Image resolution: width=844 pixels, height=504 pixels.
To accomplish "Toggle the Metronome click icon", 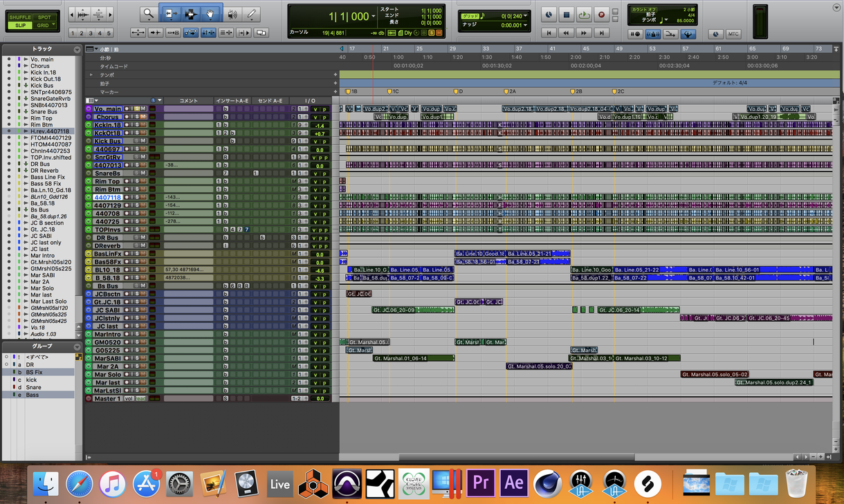I will pos(652,34).
